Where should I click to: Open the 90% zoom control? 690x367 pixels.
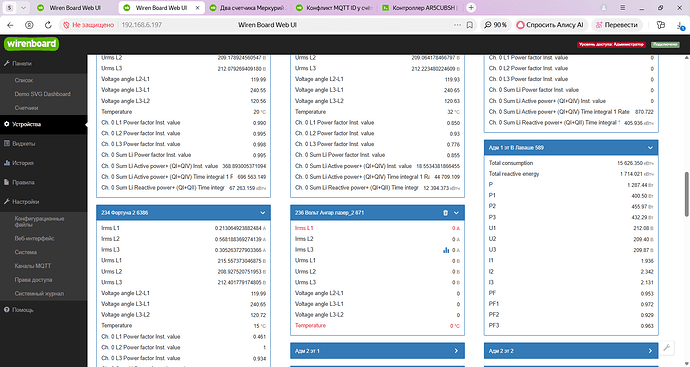495,25
